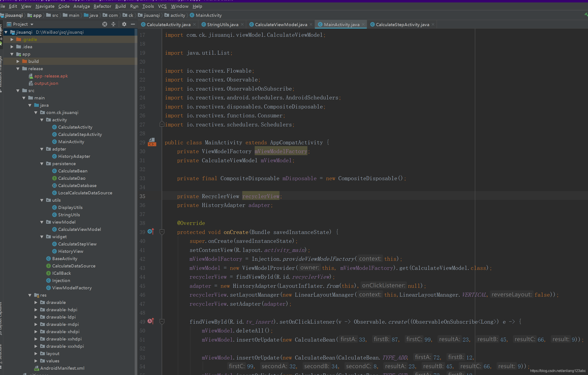This screenshot has width=588, height=375.
Task: Click the related XML file gutter icon on line 29
Action: pos(152,142)
